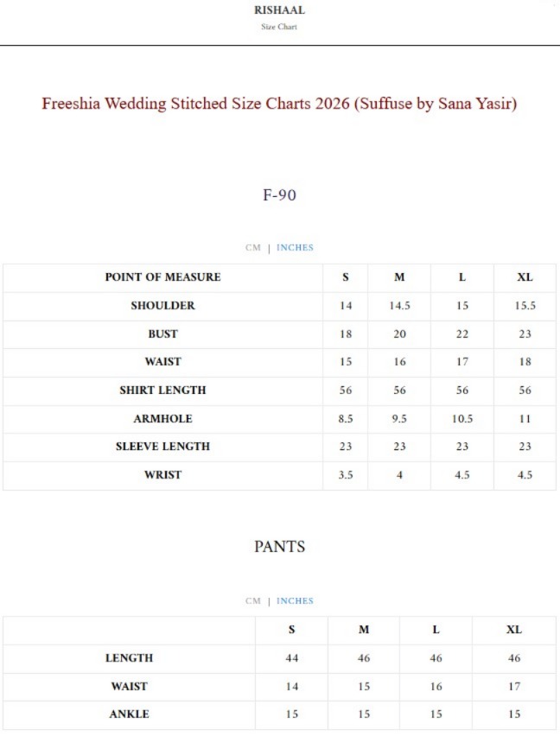Select the ARMHOLE row label
The width and height of the screenshot is (560, 736).
(x=162, y=419)
